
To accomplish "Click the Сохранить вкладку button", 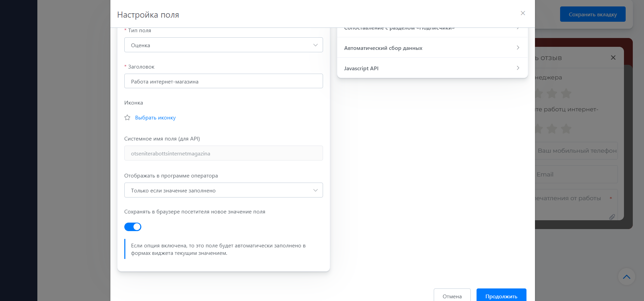I will coord(592,14).
